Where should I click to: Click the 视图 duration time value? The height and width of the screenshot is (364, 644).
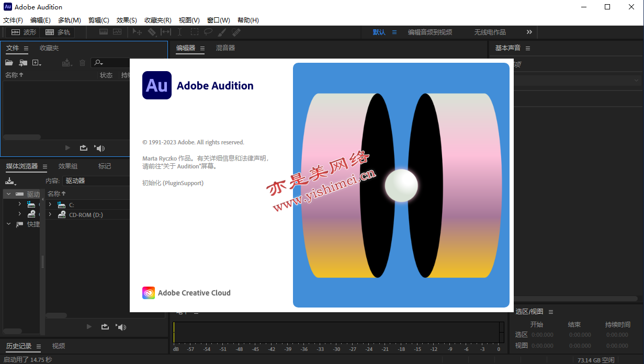617,346
